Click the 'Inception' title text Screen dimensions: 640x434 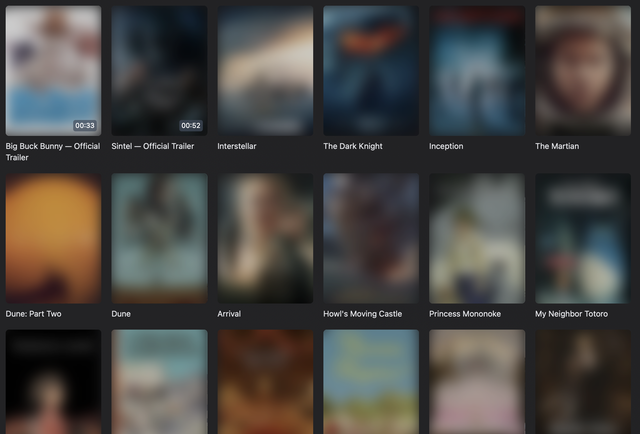point(446,146)
